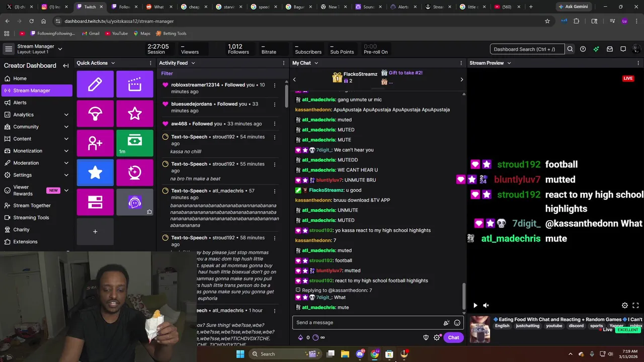Expand the My Chat header dropdown

[x=316, y=63]
